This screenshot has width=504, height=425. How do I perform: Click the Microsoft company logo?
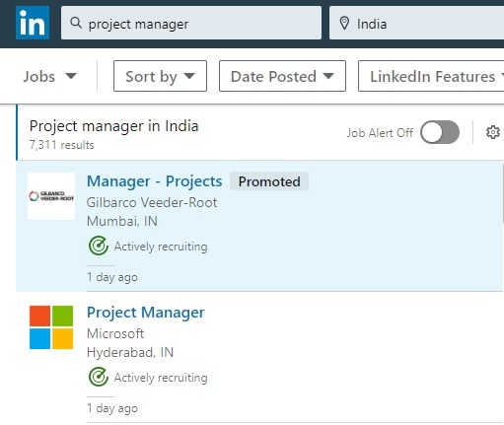[51, 327]
